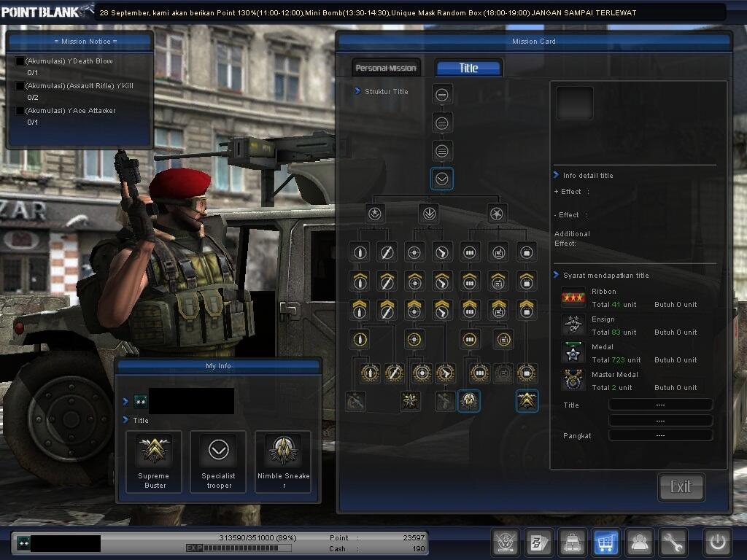Viewport: 747px width, 560px height.
Task: Select double-chevron knife title
Action: tap(387, 309)
